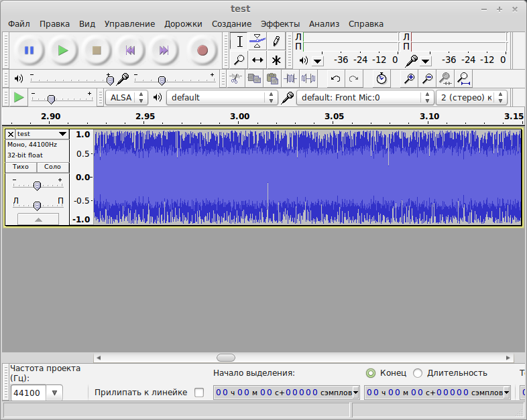Open the ALSA audio host dropdown
Image resolution: width=527 pixels, height=420 pixels.
(127, 97)
